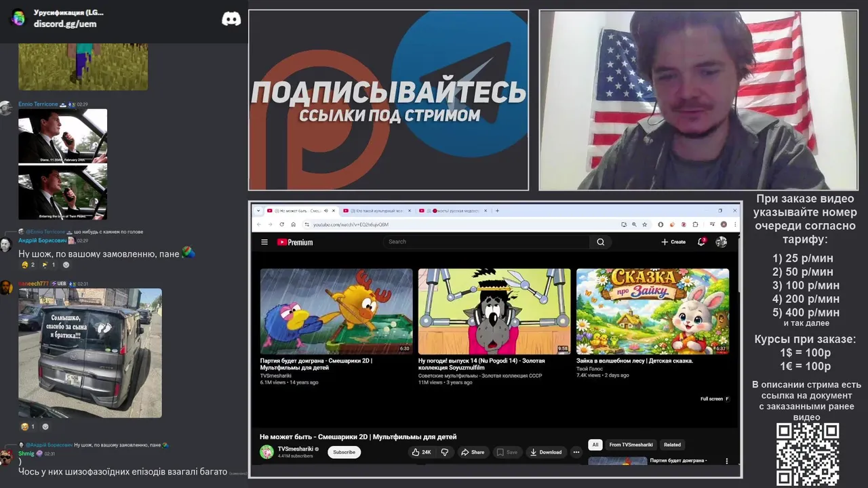Go back with the browser back arrow
The image size is (868, 488).
pos(258,224)
